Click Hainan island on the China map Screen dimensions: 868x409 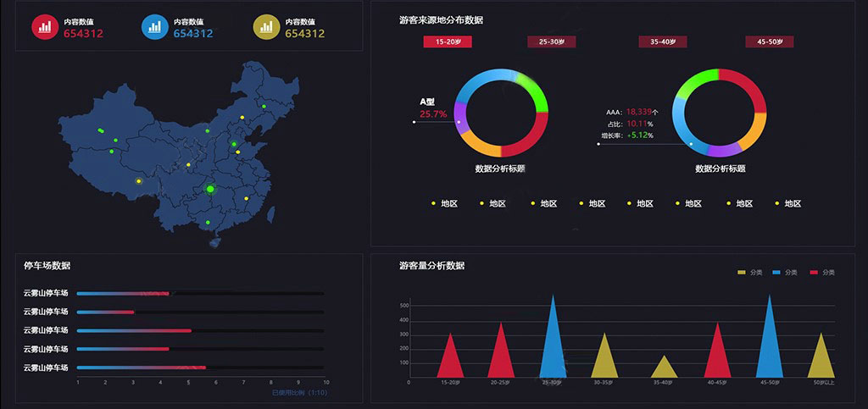(x=214, y=242)
